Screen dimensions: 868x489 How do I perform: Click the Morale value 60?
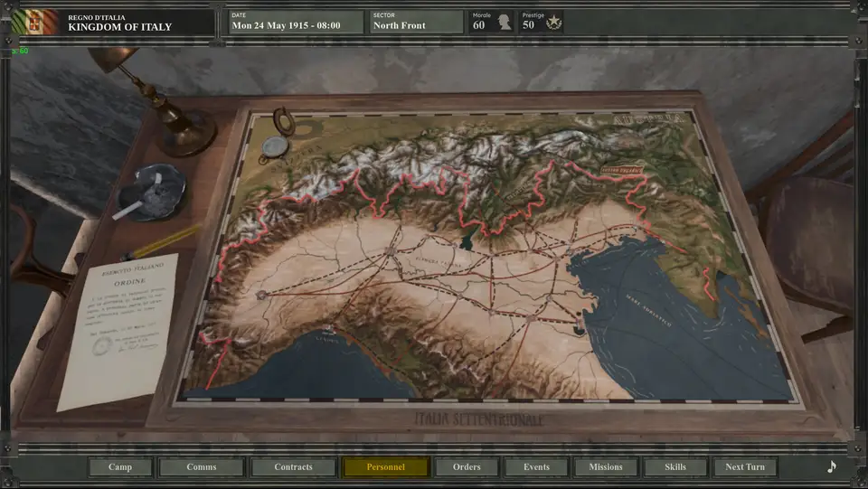click(479, 25)
